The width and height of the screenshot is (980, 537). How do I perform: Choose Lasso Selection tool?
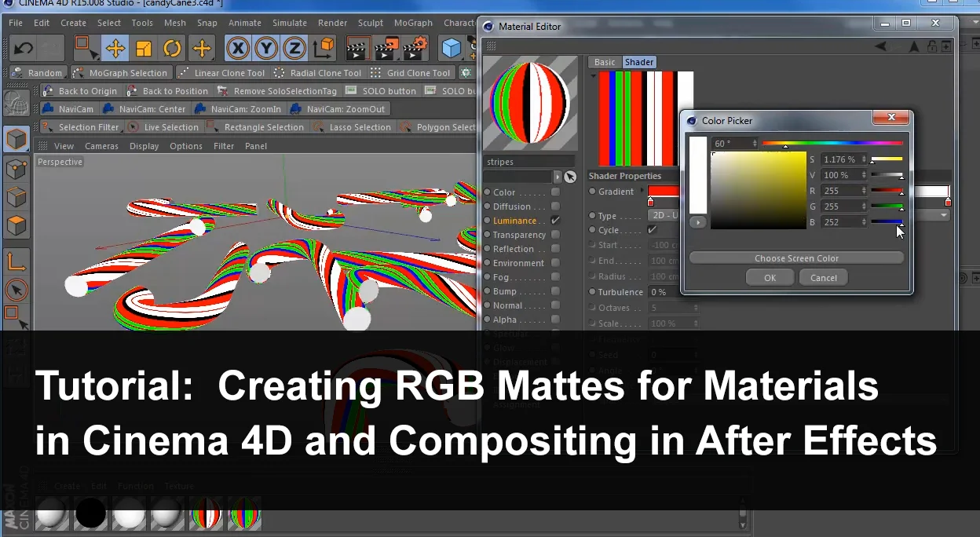[353, 127]
